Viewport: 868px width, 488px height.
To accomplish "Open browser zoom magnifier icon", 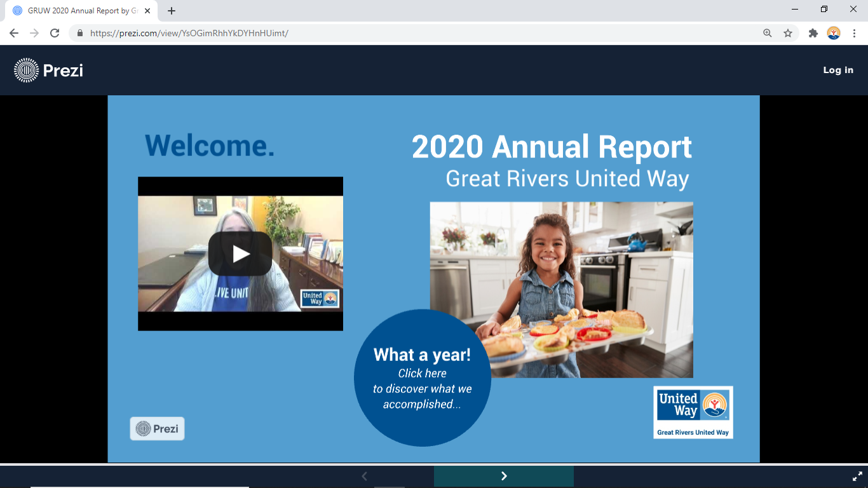I will click(x=768, y=33).
